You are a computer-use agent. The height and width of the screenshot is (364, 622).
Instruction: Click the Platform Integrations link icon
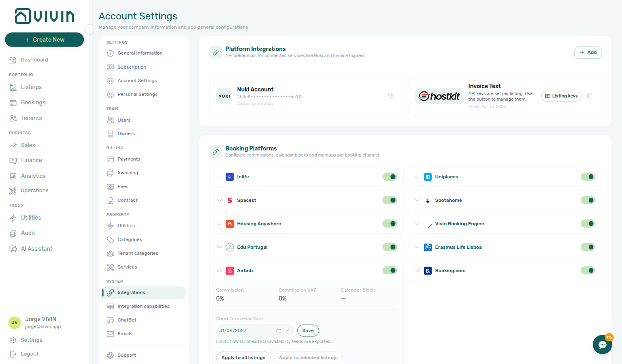216,52
